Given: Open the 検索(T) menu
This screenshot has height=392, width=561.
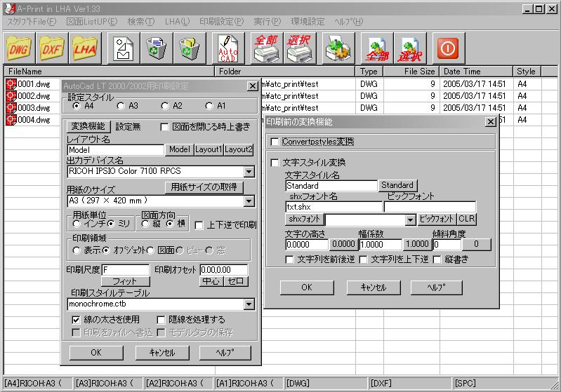Looking at the screenshot, I should click(141, 22).
